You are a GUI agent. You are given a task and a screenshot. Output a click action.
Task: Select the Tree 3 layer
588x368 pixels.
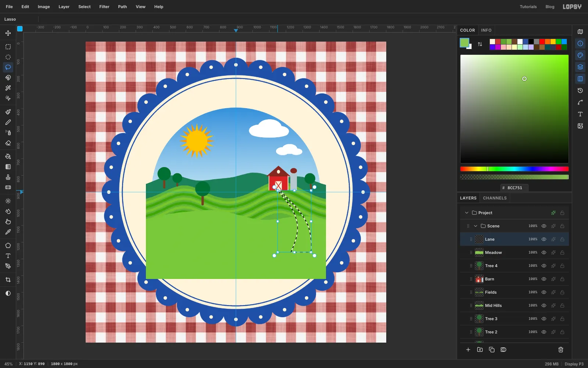point(514,319)
